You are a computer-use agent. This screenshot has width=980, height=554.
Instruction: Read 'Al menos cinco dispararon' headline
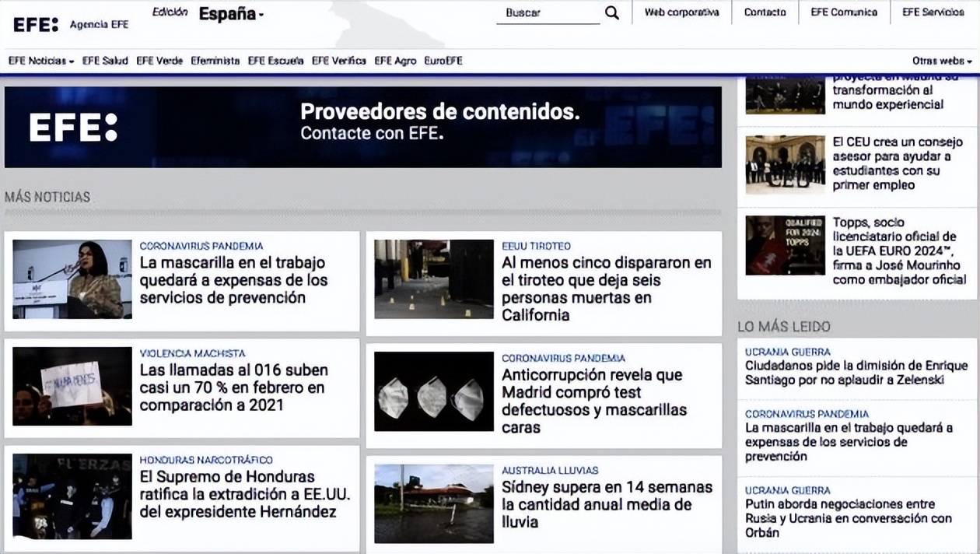(607, 289)
